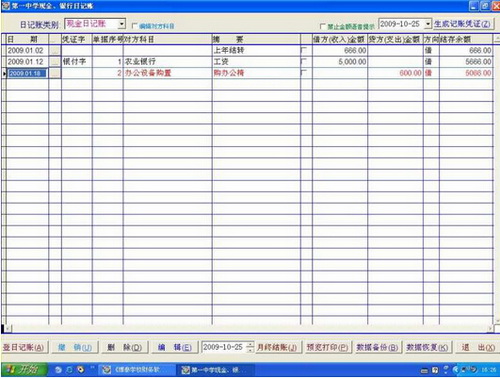Click ellipsis button beside date 2009.01.18
This screenshot has width=500, height=379.
pyautogui.click(x=55, y=73)
